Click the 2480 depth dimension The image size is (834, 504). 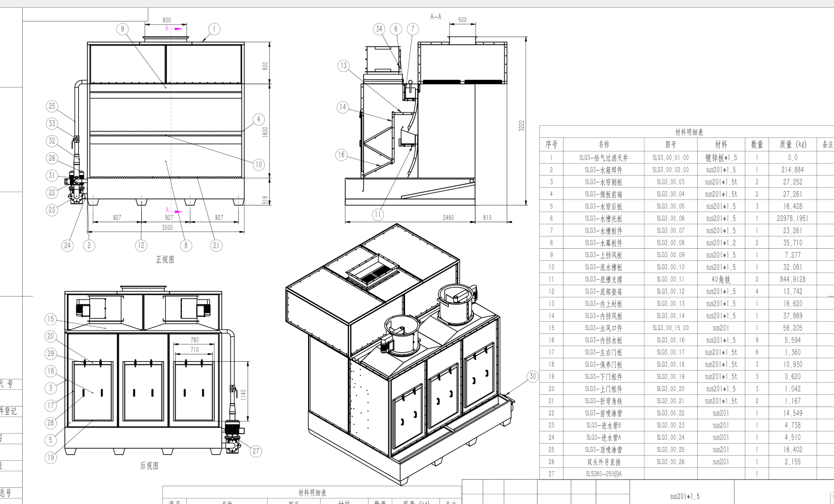448,217
